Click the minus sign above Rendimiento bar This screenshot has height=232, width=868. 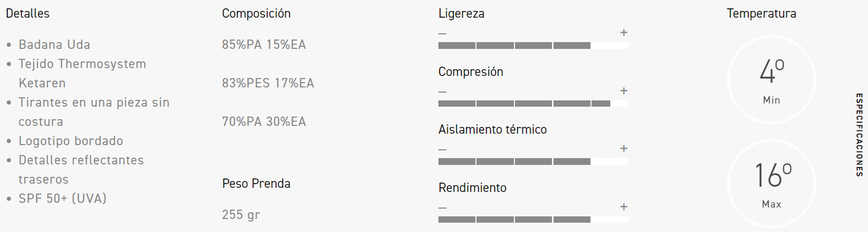tap(443, 208)
